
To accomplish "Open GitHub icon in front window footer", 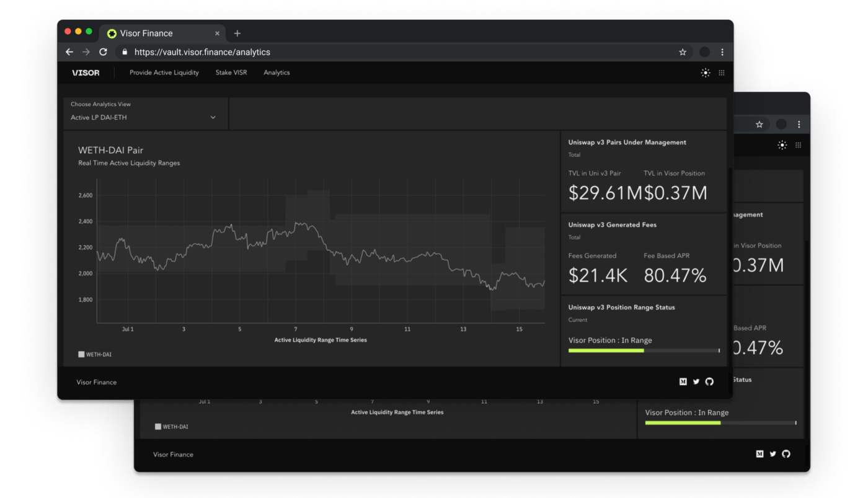I will [709, 382].
